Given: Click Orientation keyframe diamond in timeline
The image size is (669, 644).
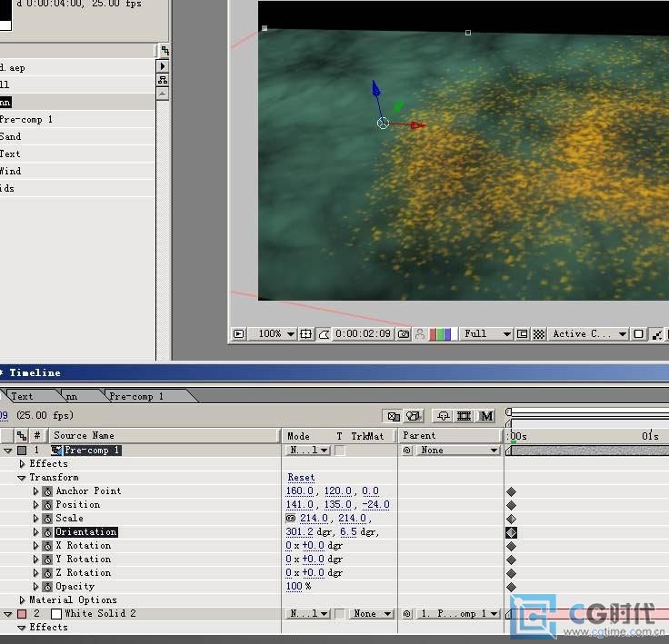Looking at the screenshot, I should click(511, 532).
